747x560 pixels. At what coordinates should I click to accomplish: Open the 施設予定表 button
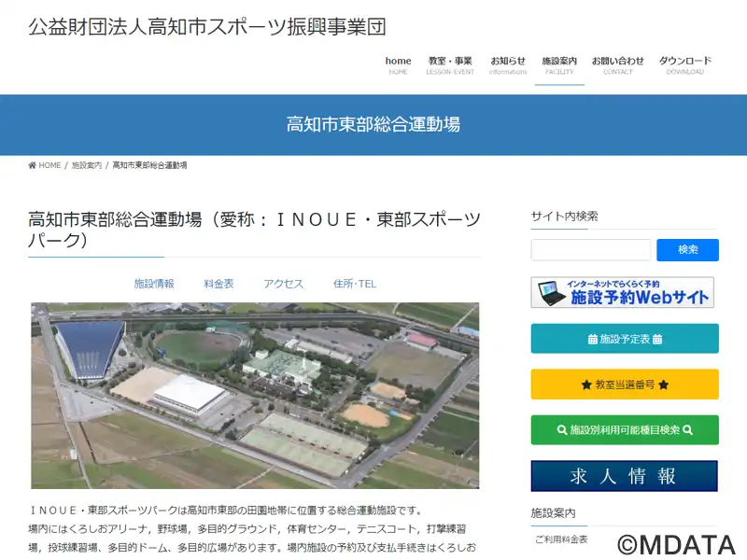(x=625, y=339)
